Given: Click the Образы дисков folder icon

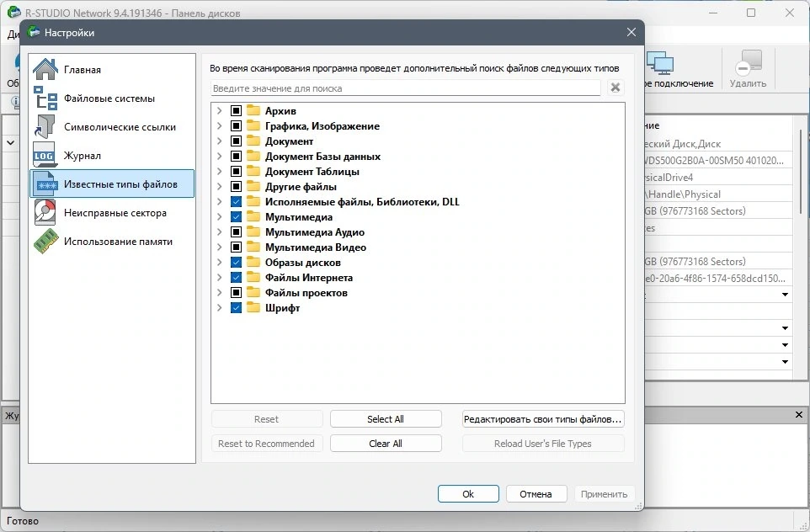Looking at the screenshot, I should (x=253, y=262).
